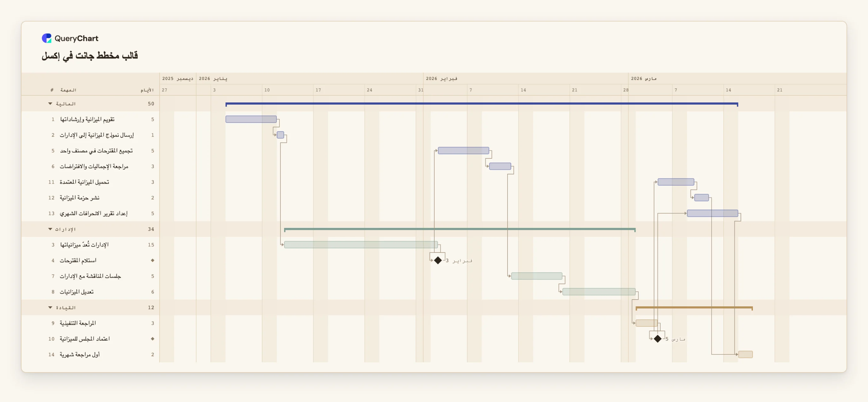Click the chart title قالب مخطط جانت في إكسل
Image resolution: width=868 pixels, height=402 pixels.
(x=90, y=56)
